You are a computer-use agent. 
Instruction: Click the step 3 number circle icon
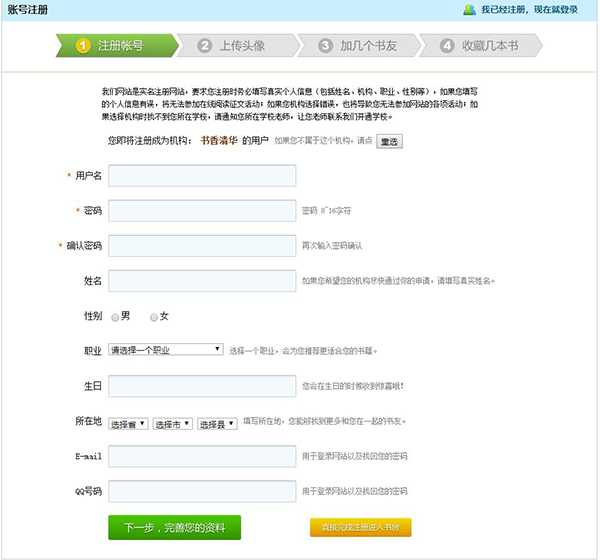pyautogui.click(x=326, y=46)
